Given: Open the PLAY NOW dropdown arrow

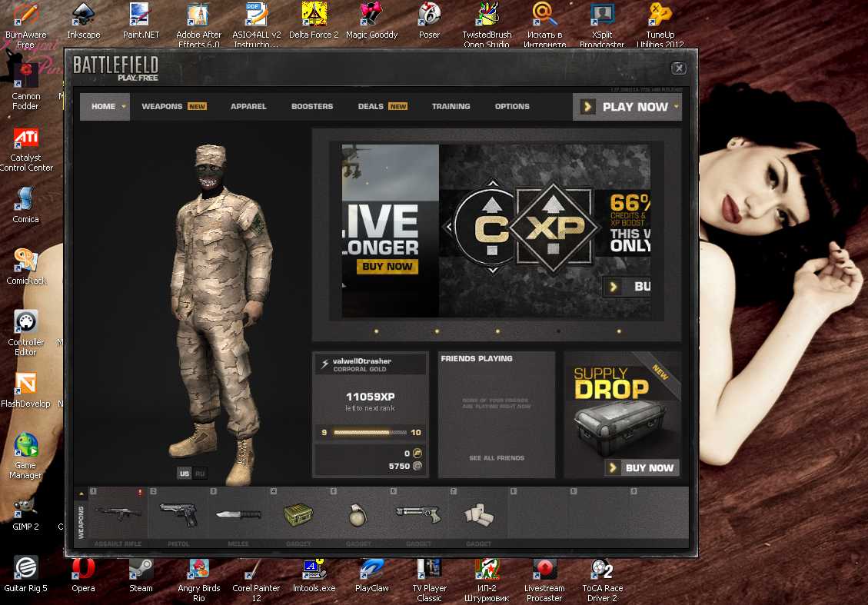Looking at the screenshot, I should [676, 106].
